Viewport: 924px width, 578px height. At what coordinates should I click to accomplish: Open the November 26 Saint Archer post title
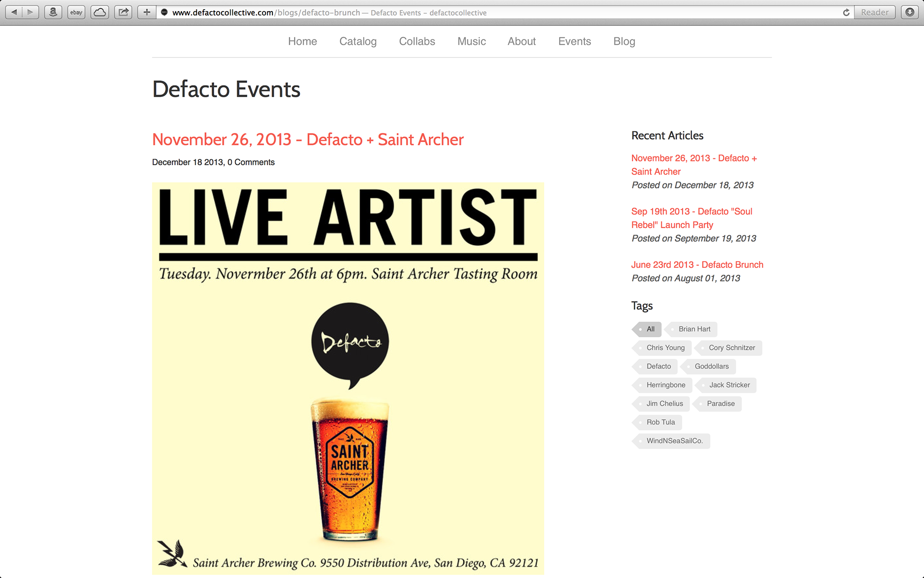pyautogui.click(x=308, y=140)
